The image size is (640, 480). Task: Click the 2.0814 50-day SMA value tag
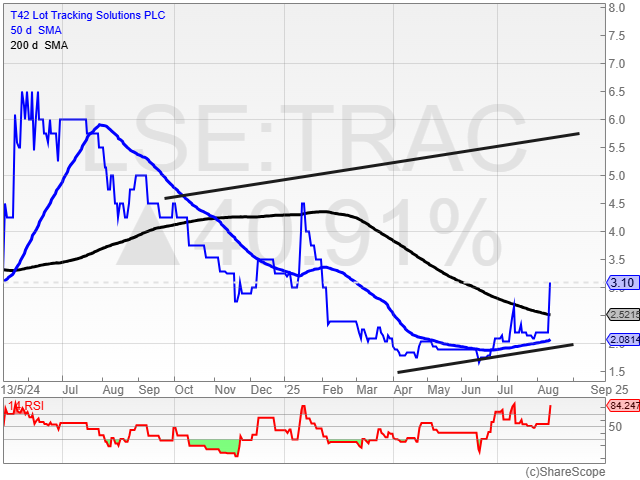click(623, 339)
